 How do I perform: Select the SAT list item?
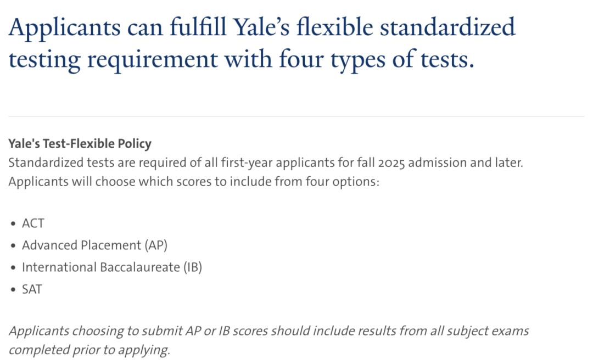pos(32,289)
